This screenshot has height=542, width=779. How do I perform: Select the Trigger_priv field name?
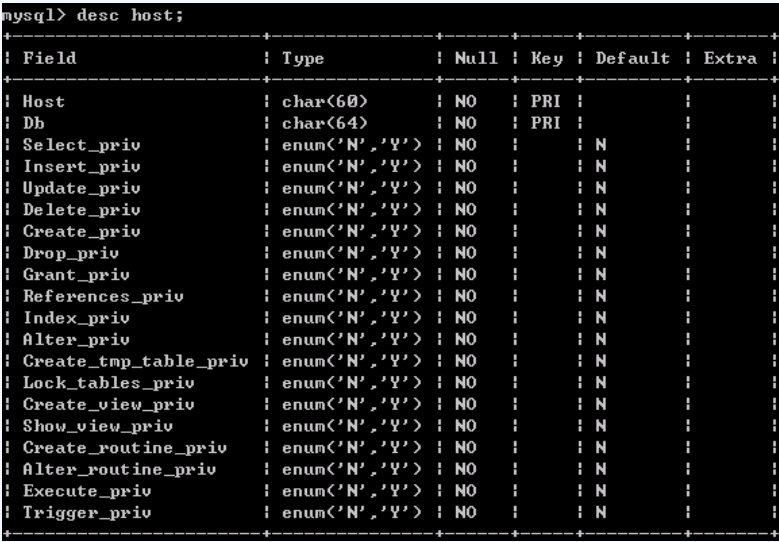[x=87, y=513]
